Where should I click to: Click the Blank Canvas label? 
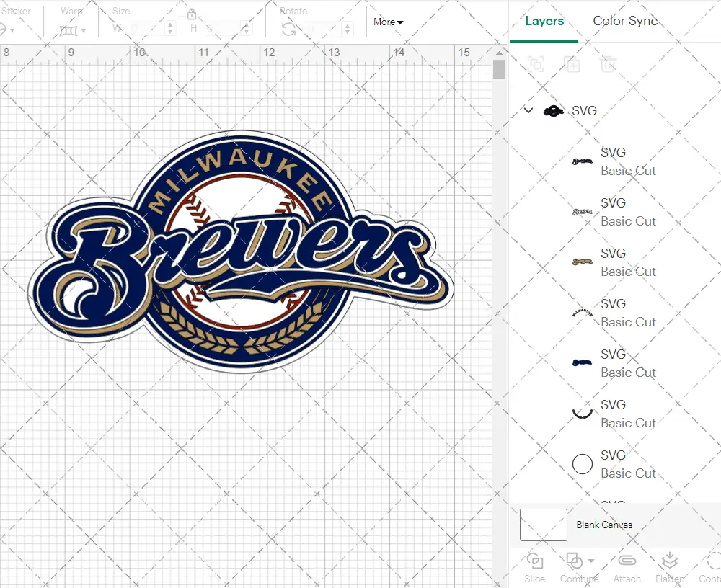[x=604, y=525]
